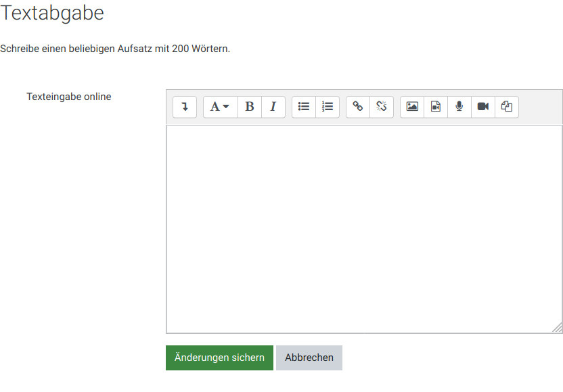Open the insert link dialog

tap(358, 107)
